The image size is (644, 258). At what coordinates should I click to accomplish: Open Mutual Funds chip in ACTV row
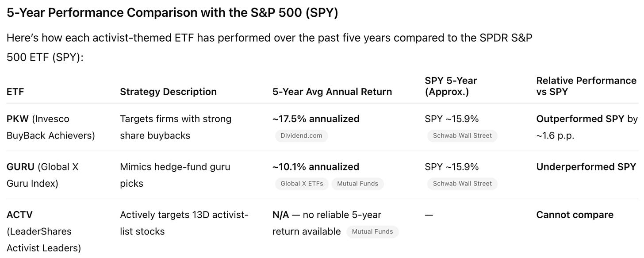coord(372,231)
